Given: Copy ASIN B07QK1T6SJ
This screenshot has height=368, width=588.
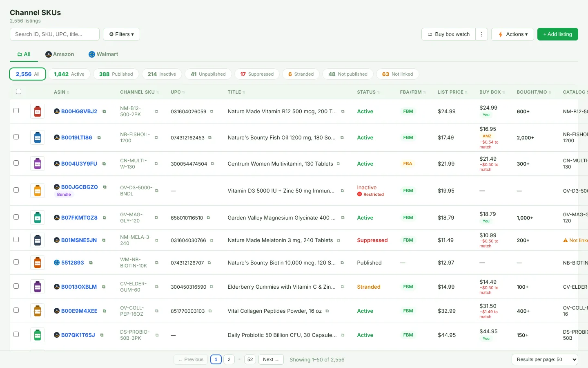Looking at the screenshot, I should pyautogui.click(x=102, y=335).
